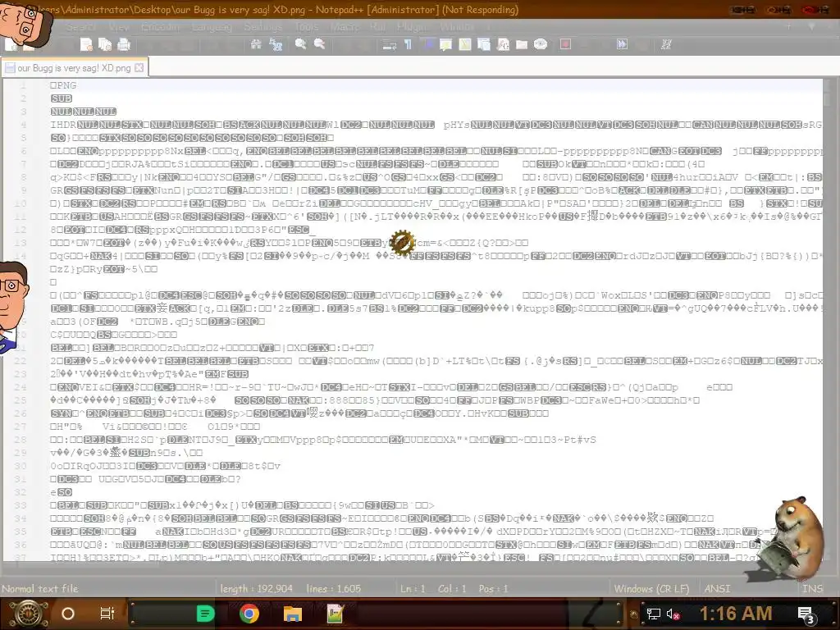Select the 'our Bugg is very sag! XD.png' tab
The height and width of the screenshot is (630, 840).
(x=74, y=68)
